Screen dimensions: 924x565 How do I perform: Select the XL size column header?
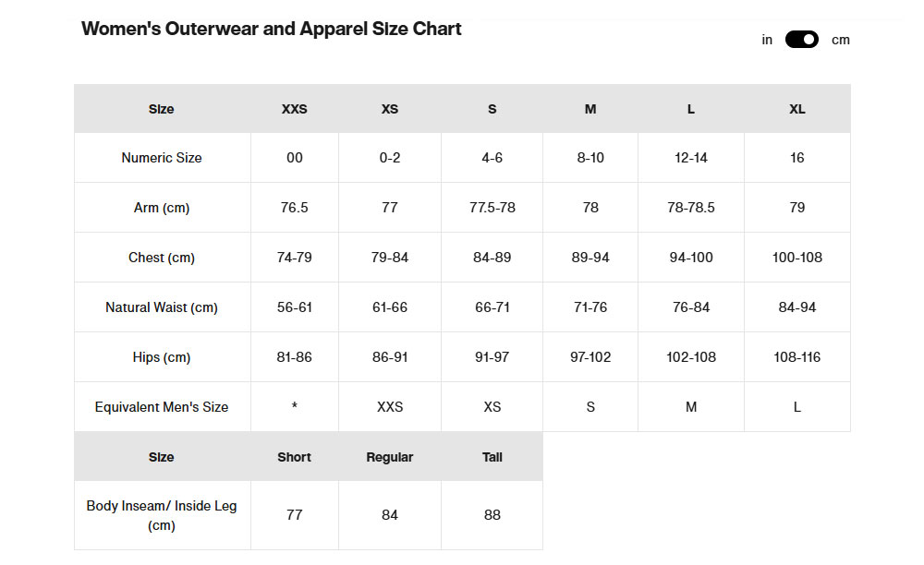796,109
